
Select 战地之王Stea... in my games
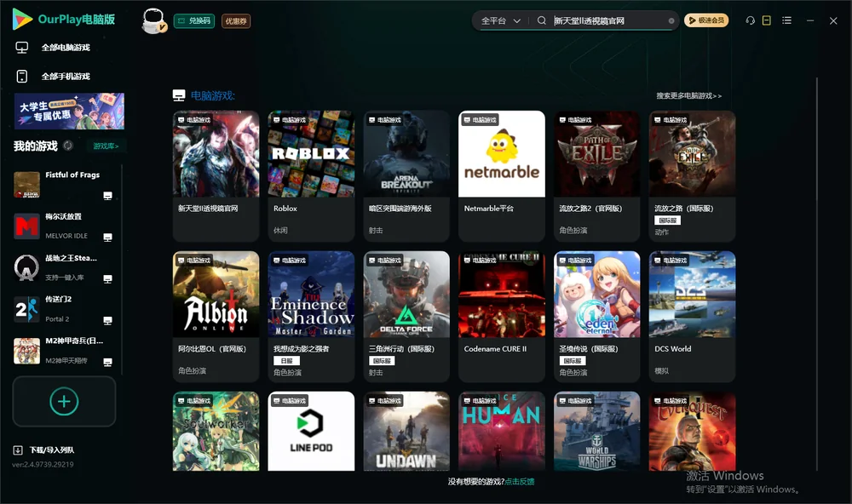(x=64, y=267)
